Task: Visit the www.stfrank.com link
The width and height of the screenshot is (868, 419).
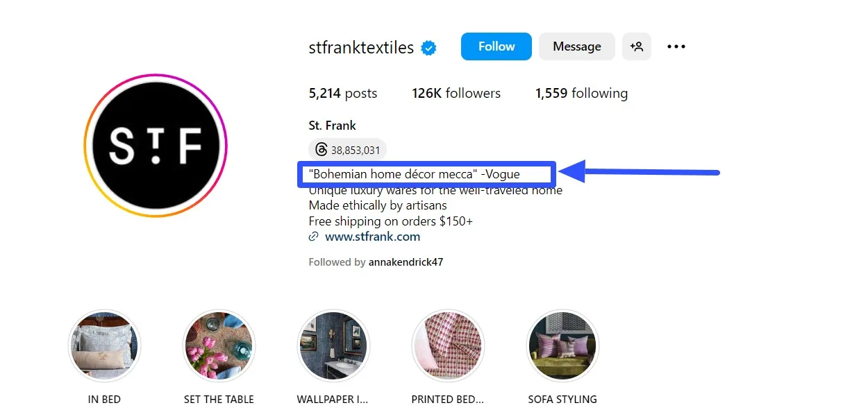Action: click(373, 237)
